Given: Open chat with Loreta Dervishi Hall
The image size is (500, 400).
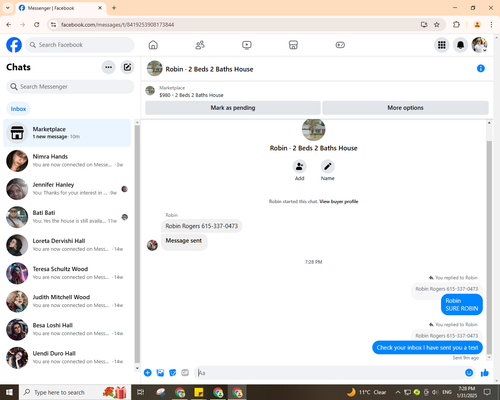Looking at the screenshot, I should click(67, 245).
